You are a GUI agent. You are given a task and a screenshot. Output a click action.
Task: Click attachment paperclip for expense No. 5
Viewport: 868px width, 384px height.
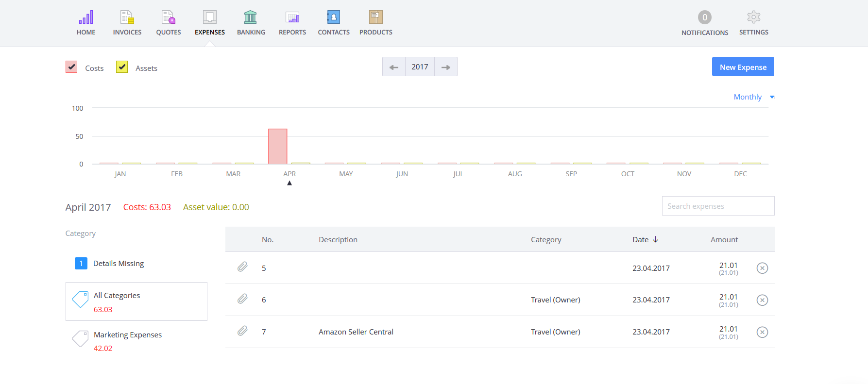point(242,267)
